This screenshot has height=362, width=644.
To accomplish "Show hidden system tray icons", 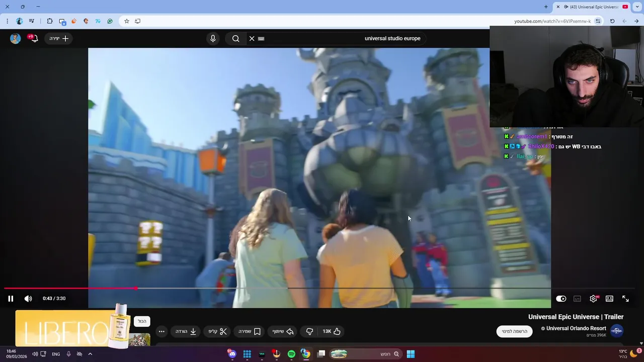I will 90,354.
